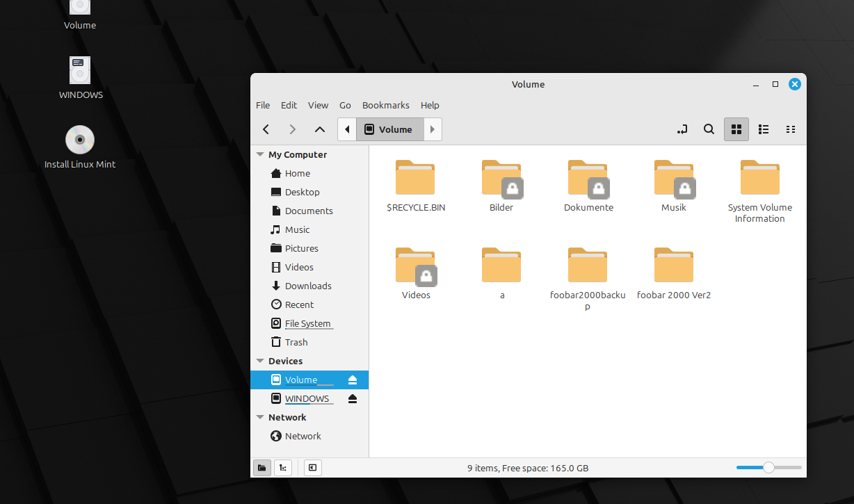This screenshot has width=854, height=504.
Task: Open the Network sidebar entry
Action: 309,436
